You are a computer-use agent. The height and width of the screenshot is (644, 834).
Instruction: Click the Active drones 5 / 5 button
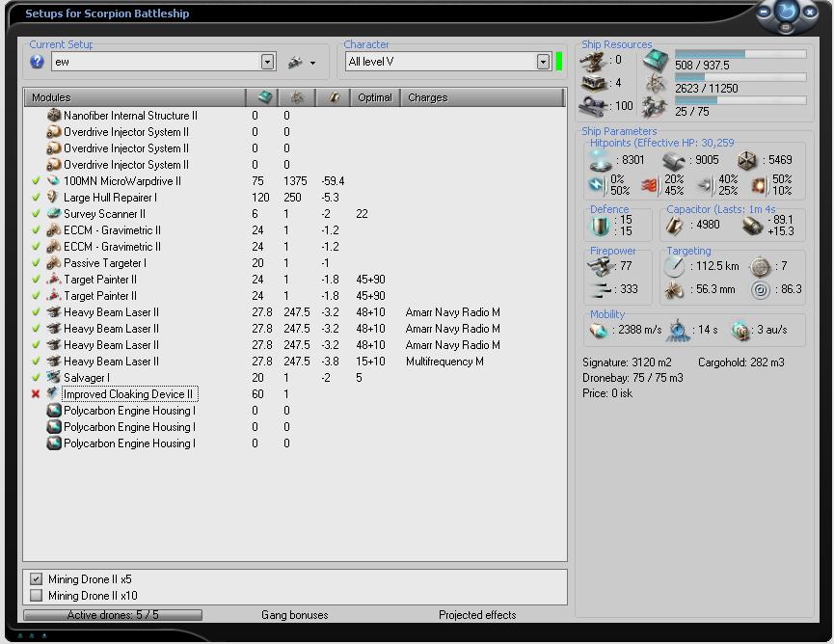pyautogui.click(x=113, y=615)
